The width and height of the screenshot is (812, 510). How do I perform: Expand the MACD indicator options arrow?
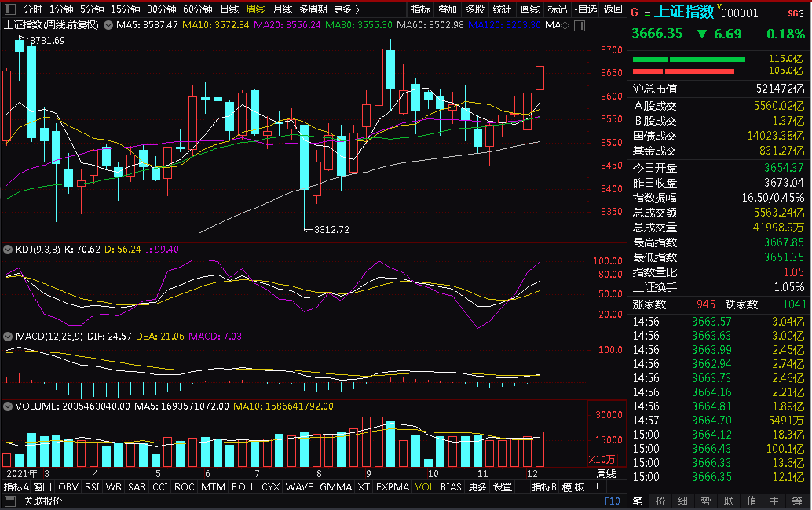8,337
